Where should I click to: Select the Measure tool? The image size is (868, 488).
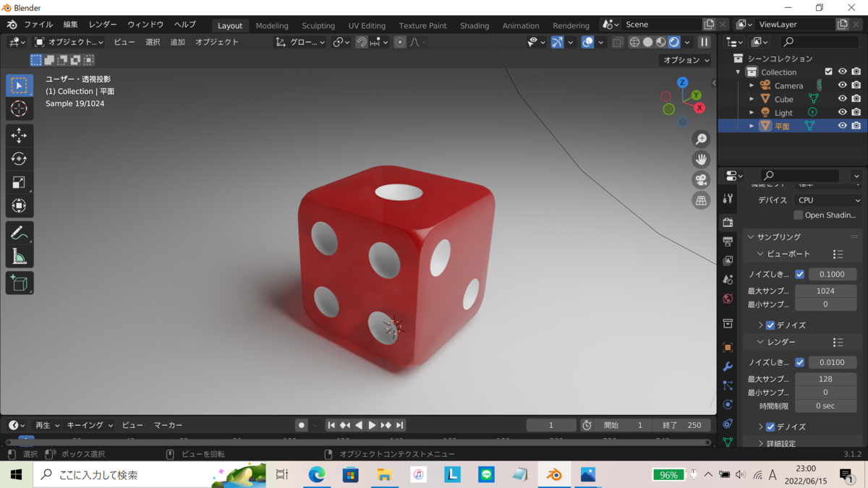click(x=20, y=256)
